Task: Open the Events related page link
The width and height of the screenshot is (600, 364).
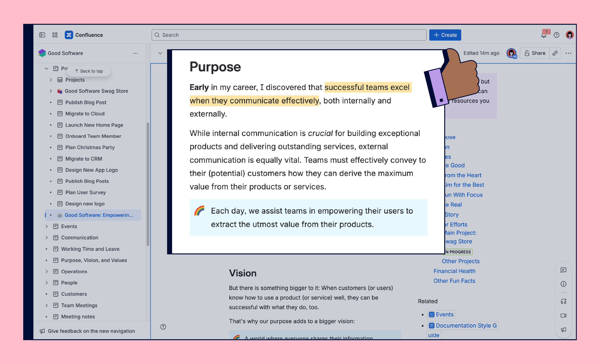Action: click(444, 315)
